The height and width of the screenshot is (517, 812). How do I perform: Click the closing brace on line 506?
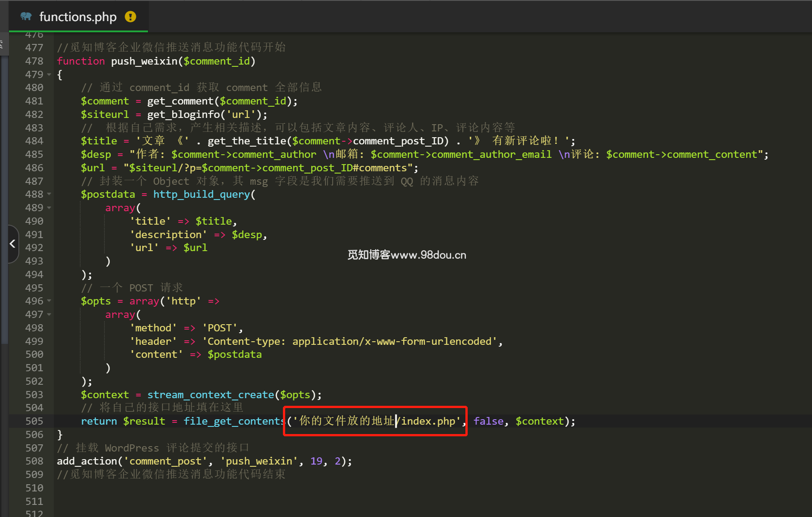tap(60, 435)
